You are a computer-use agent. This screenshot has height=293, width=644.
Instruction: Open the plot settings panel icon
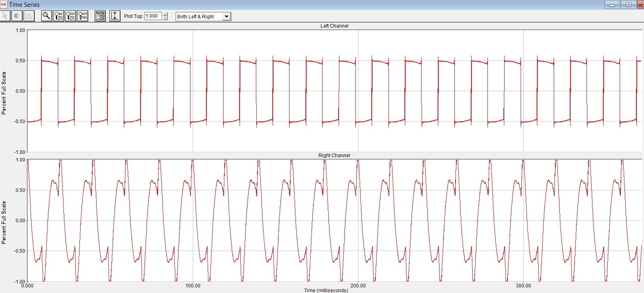tap(100, 16)
